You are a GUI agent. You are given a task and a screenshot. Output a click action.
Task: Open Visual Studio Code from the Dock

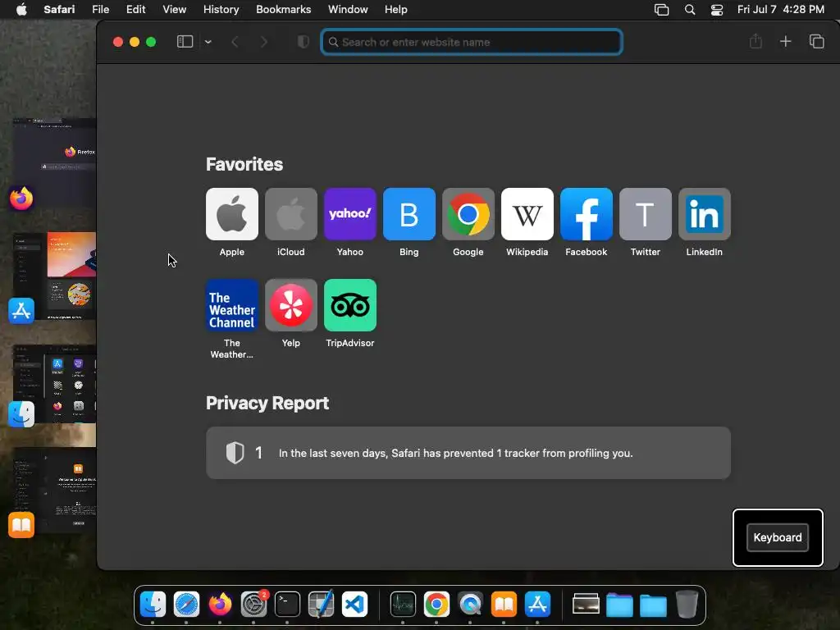tap(354, 605)
